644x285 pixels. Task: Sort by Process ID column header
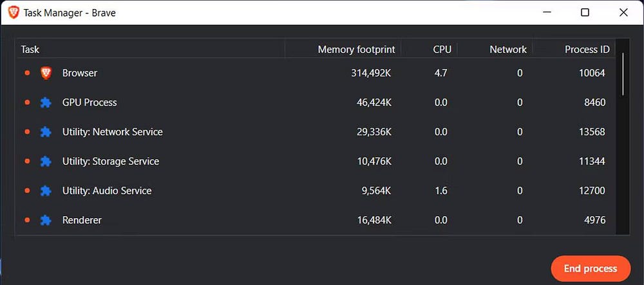(x=587, y=50)
